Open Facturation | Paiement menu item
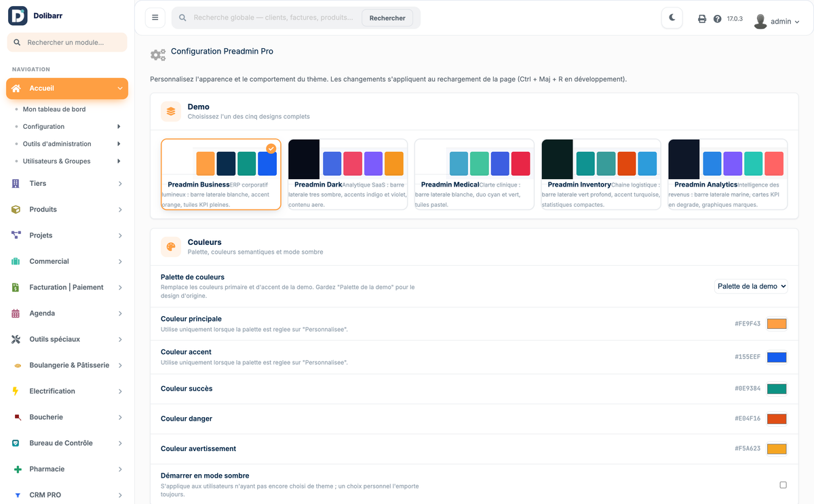 [66, 288]
